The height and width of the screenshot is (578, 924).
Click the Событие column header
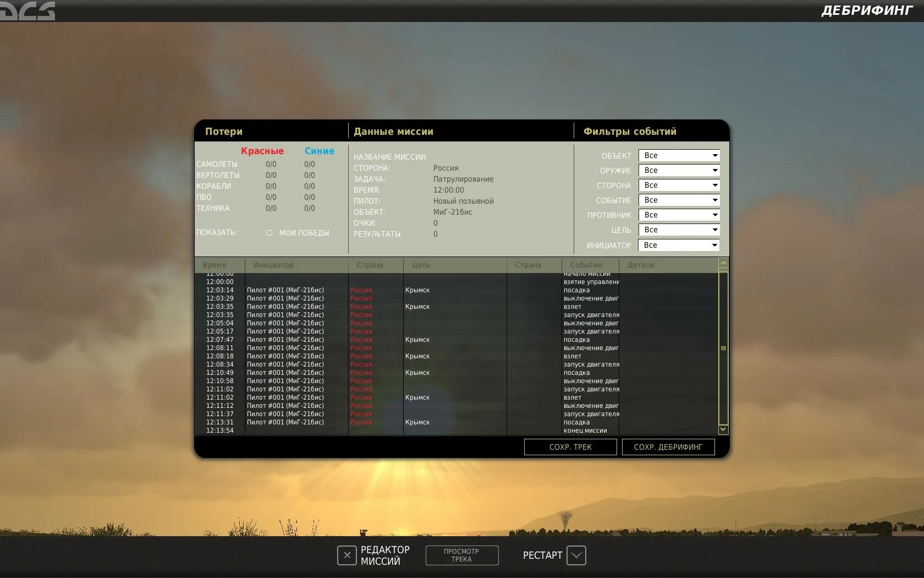590,265
